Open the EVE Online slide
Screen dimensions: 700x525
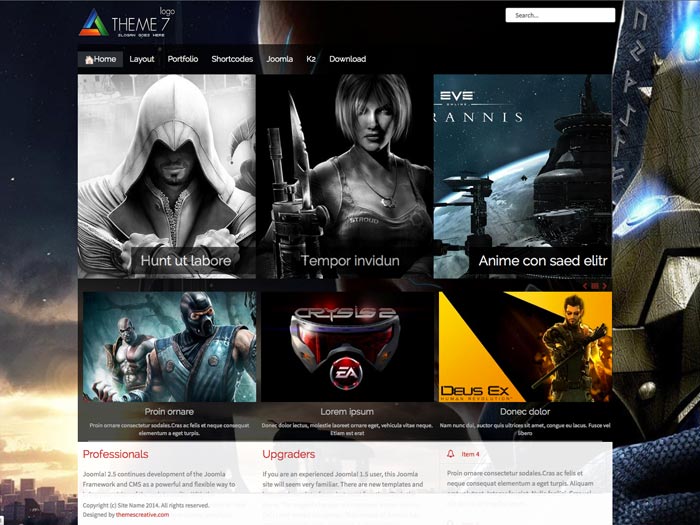522,170
